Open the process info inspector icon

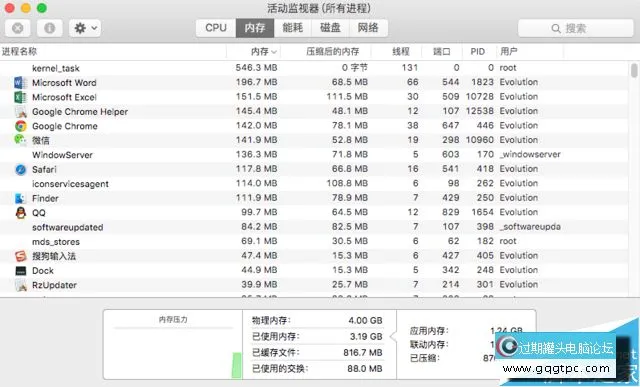[x=50, y=28]
